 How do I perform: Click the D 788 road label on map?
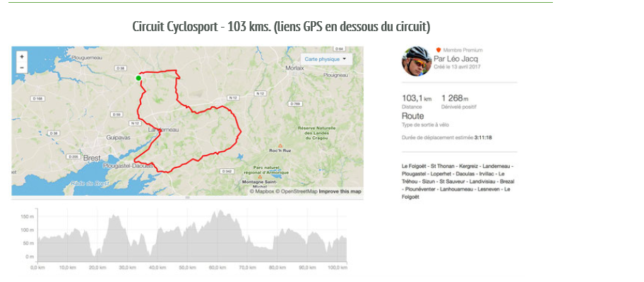point(295,104)
